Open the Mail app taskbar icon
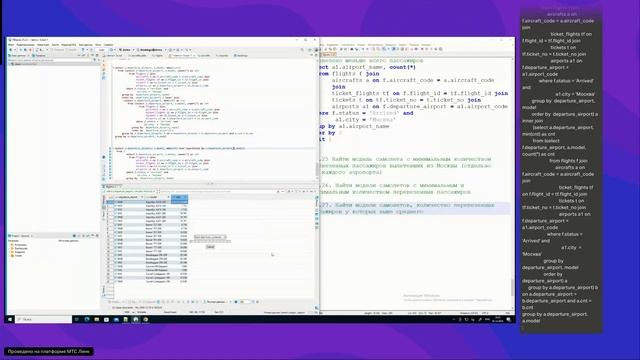 click(x=116, y=320)
